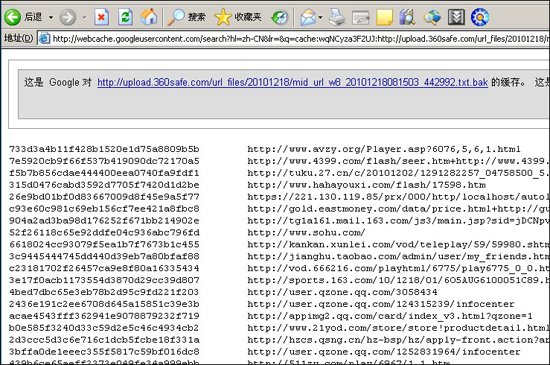550x365 pixels.
Task: Select hash 7e5920cb9f66f537b419090dc72170a5
Action: (x=104, y=161)
